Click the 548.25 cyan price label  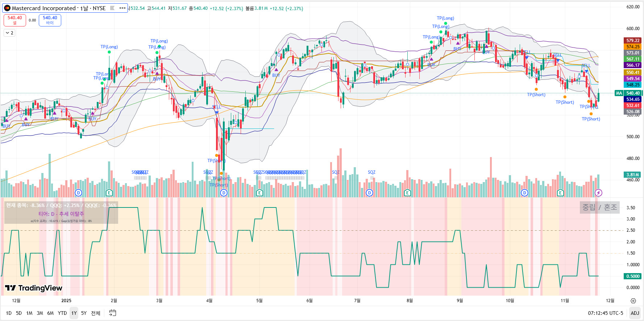point(633,85)
